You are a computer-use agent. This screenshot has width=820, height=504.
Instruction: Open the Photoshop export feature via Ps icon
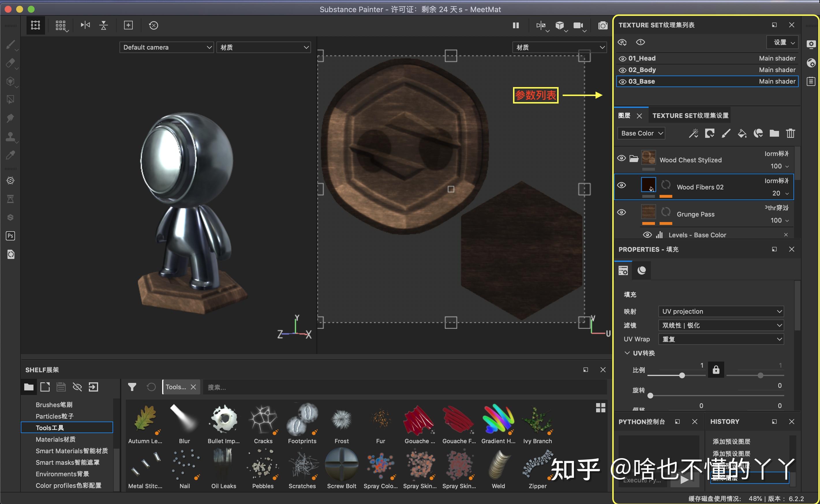10,236
